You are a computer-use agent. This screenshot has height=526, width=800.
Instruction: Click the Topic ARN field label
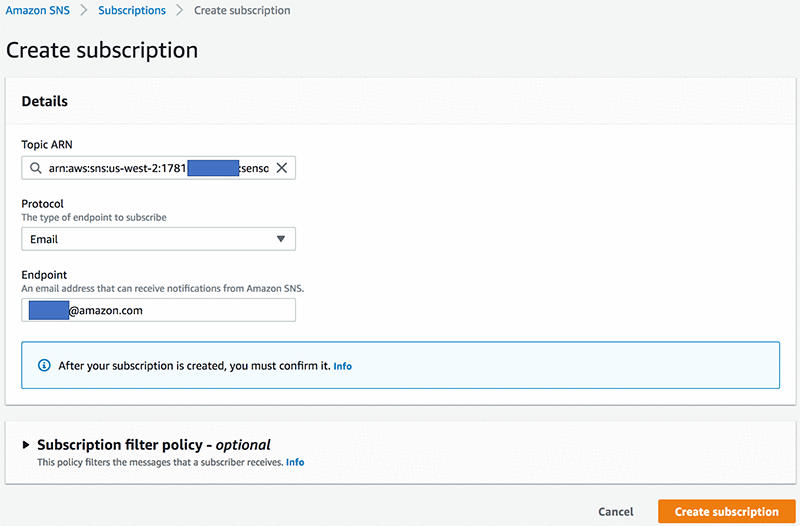point(47,145)
